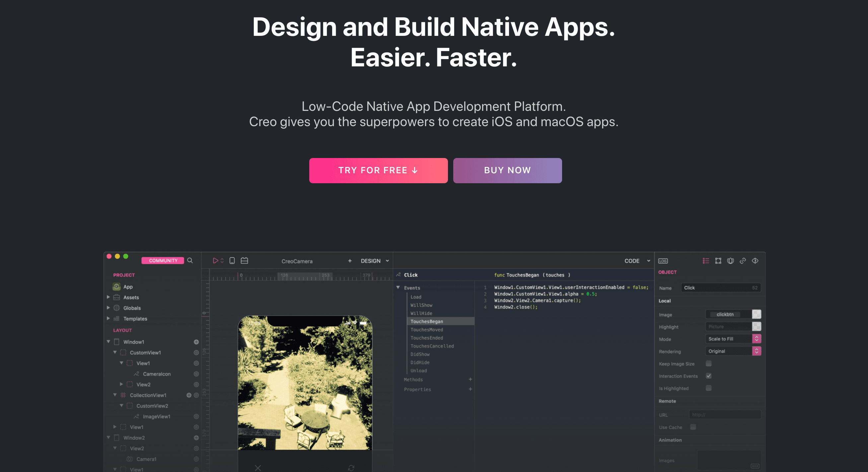Viewport: 868px width, 472px height.
Task: Enable Keep Image Size checkbox
Action: coord(709,363)
